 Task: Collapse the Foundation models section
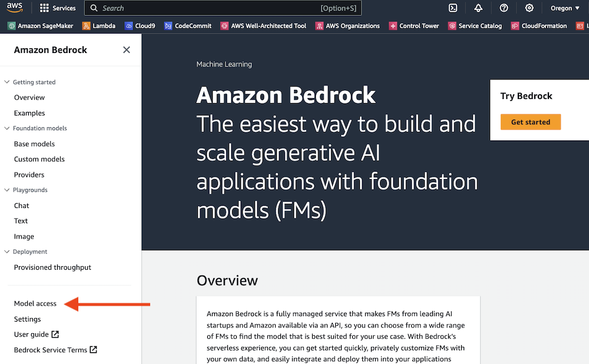[6, 128]
